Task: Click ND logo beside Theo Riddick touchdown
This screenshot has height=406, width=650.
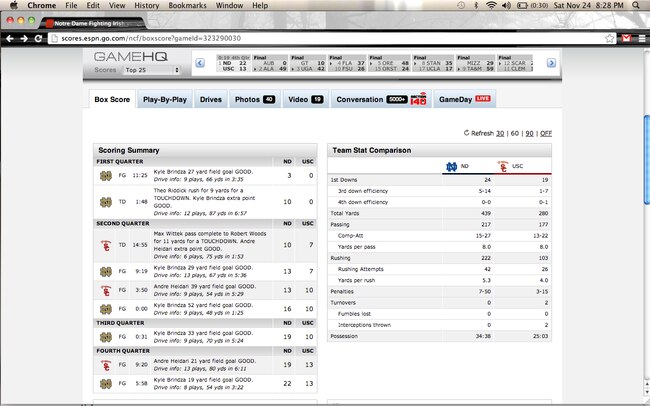Action: coord(106,202)
